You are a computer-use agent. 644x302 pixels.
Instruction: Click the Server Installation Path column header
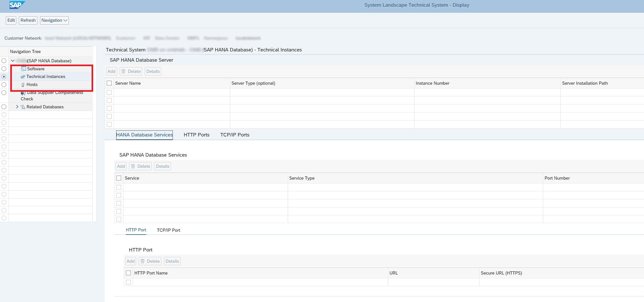coord(602,83)
